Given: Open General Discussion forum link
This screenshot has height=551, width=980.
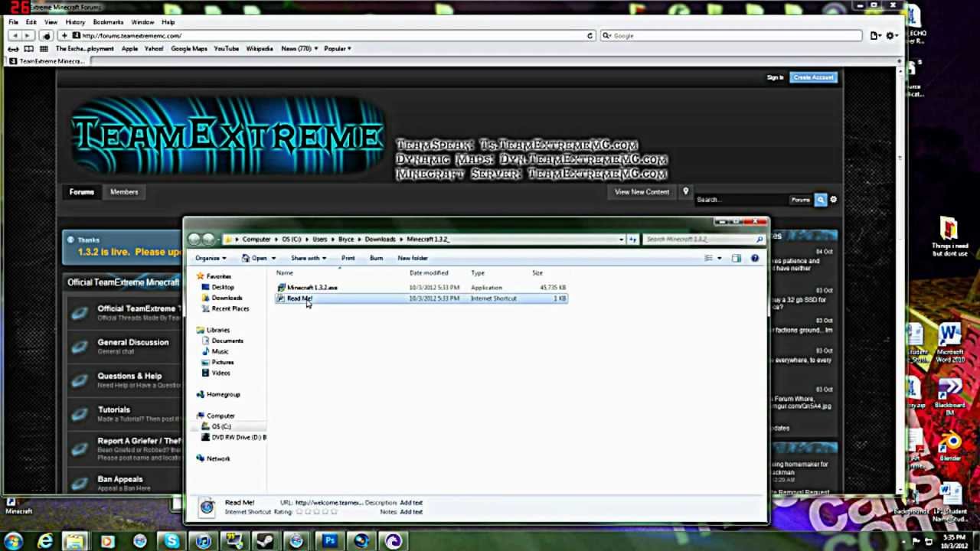Looking at the screenshot, I should pos(133,342).
